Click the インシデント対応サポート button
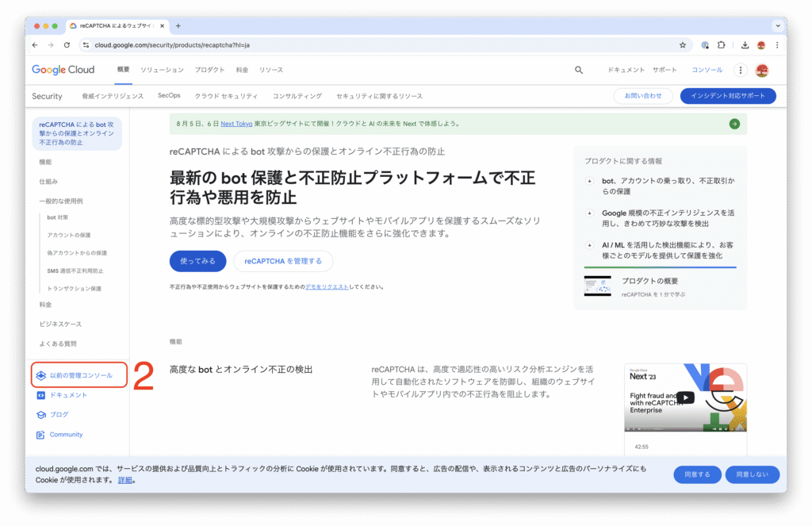The image size is (812, 526). (x=728, y=96)
